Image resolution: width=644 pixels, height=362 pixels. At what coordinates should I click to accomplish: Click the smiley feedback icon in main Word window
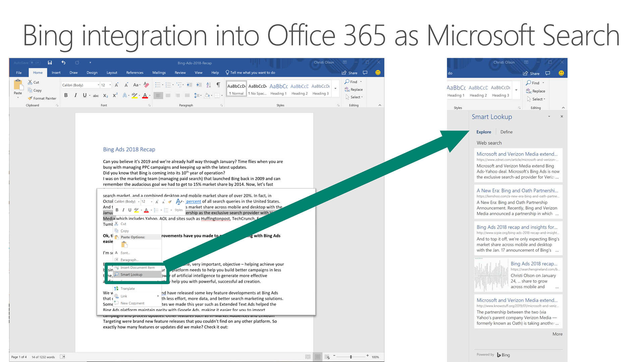click(378, 72)
